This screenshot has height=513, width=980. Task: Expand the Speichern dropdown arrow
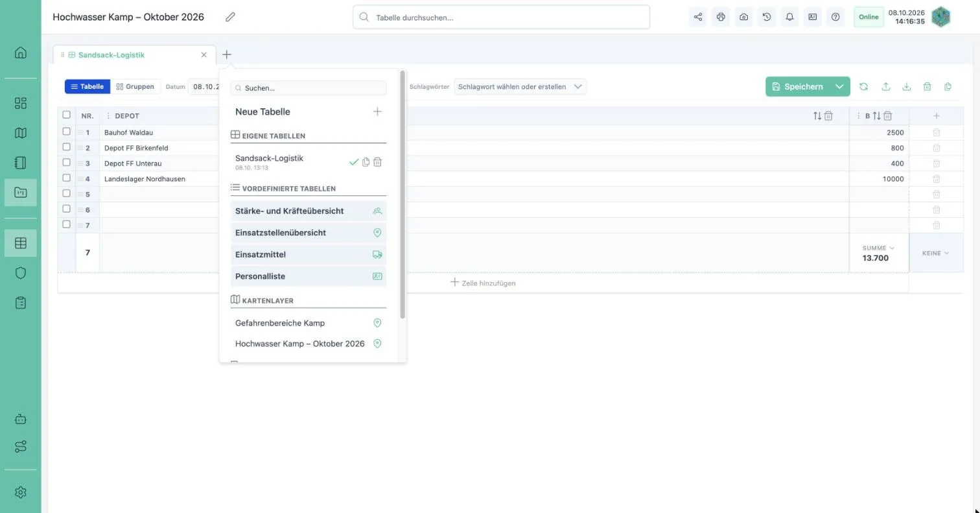[839, 86]
